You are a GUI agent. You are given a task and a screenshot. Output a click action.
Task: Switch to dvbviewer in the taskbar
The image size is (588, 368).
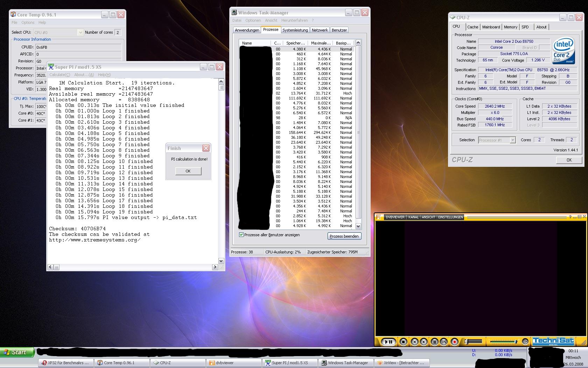pos(233,363)
